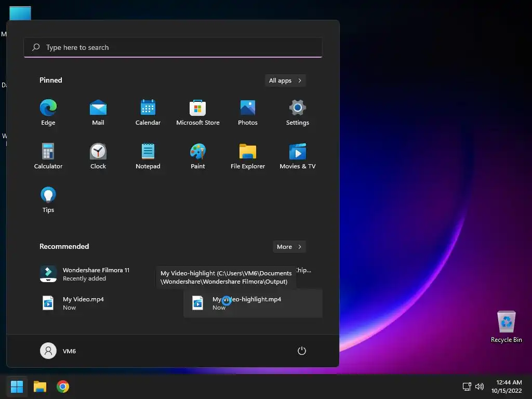
Task: Open File Explorer from the taskbar
Action: click(40, 387)
